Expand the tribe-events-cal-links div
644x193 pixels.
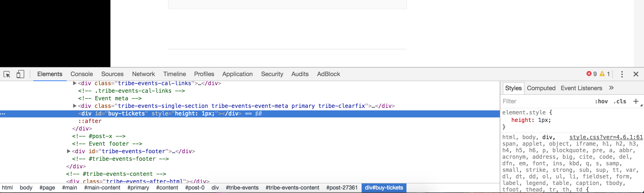pos(75,83)
